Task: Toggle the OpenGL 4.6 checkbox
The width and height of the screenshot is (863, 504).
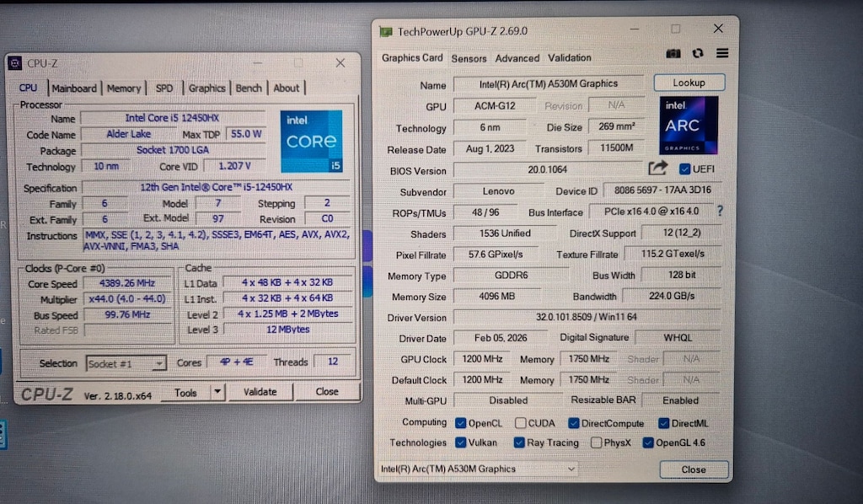Action: pyautogui.click(x=648, y=442)
